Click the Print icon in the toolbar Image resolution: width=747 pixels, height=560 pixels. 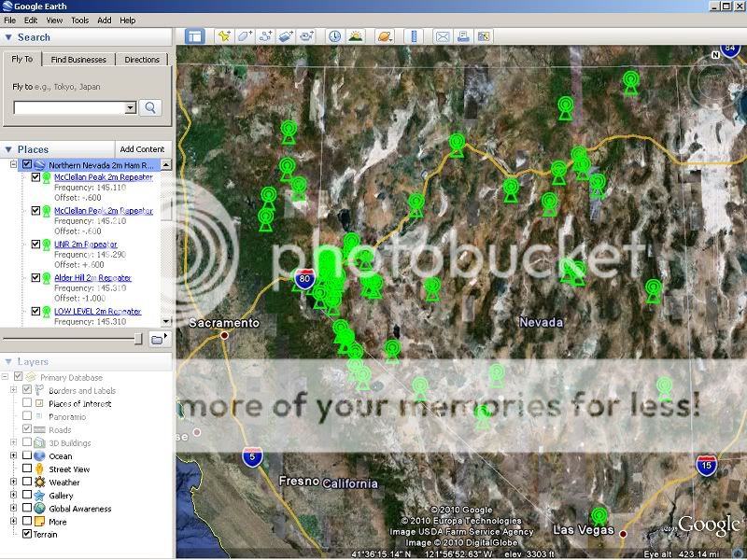(463, 36)
